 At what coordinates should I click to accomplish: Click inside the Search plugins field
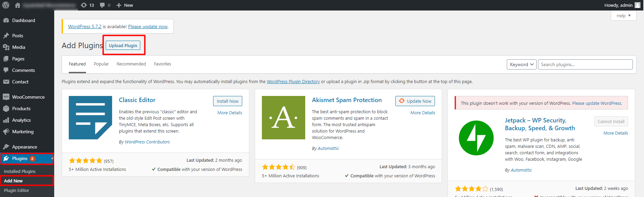pyautogui.click(x=585, y=64)
